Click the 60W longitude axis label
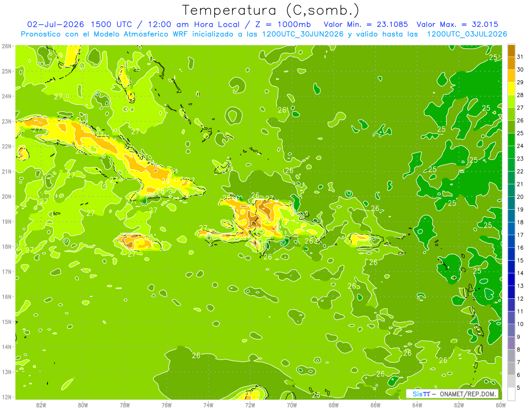The height and width of the screenshot is (411, 532). [x=501, y=405]
